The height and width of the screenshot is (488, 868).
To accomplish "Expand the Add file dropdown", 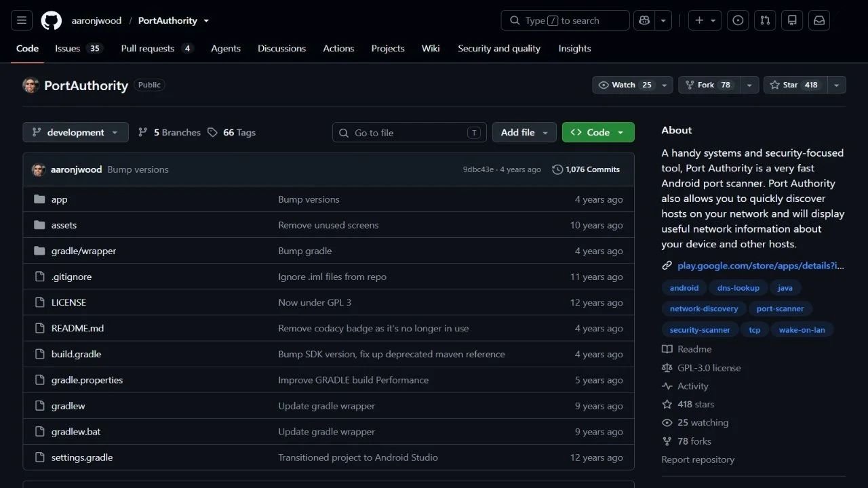I will pos(524,132).
